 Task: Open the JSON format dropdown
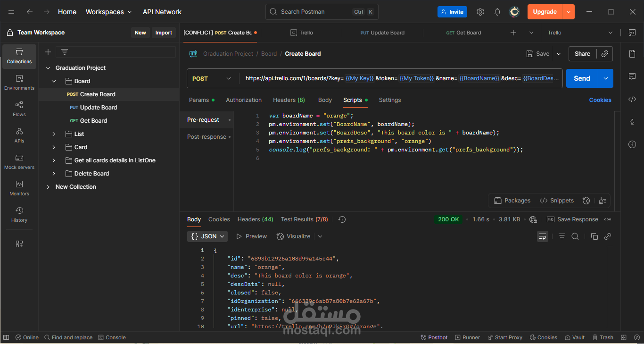click(207, 236)
